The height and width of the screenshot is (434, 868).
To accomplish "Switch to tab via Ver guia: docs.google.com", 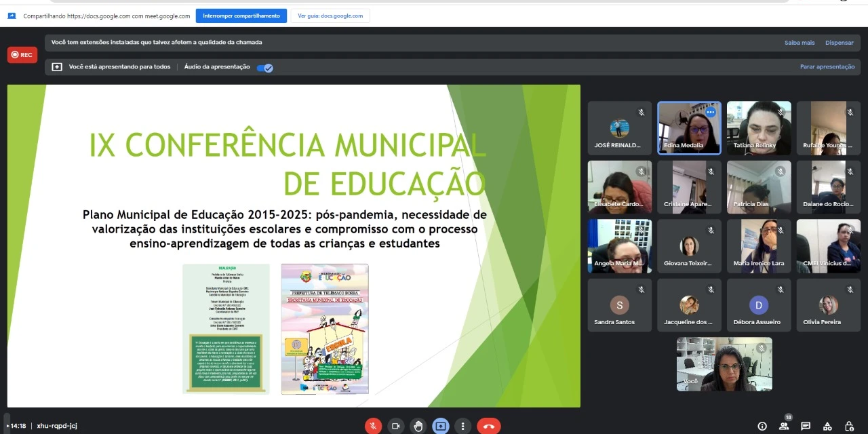I will pos(330,16).
